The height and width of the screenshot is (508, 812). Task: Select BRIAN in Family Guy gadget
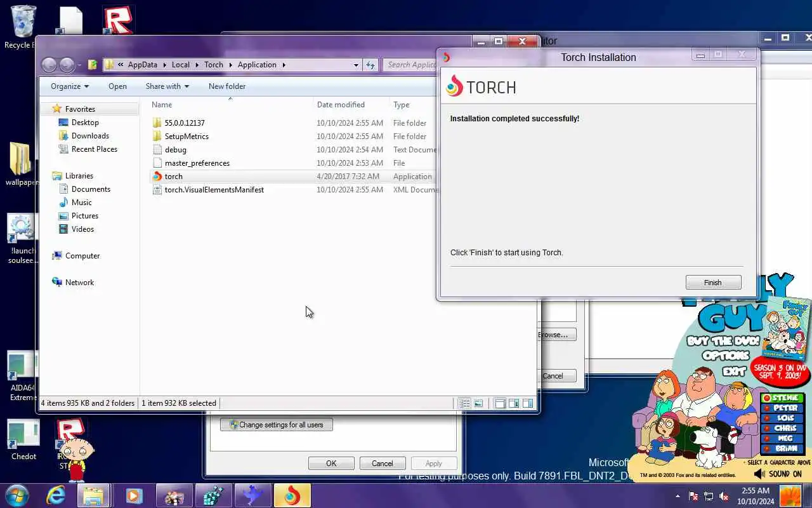(x=783, y=449)
